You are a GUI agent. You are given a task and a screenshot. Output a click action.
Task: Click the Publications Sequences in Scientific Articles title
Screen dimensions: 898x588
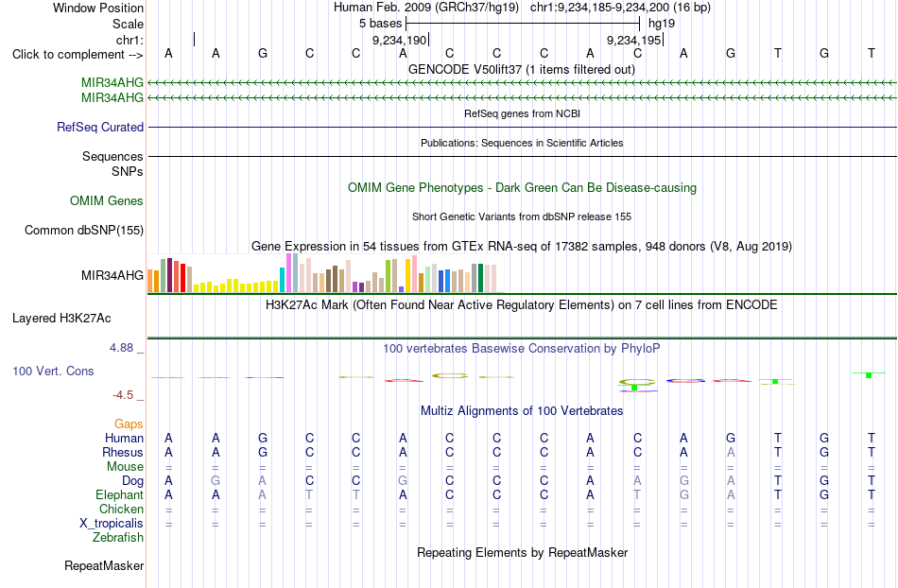point(522,143)
